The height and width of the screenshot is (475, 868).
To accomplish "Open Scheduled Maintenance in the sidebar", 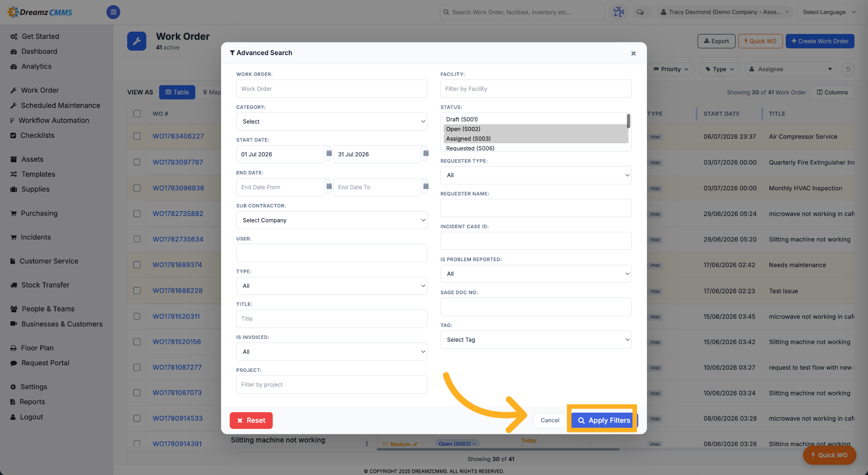I will [x=60, y=105].
